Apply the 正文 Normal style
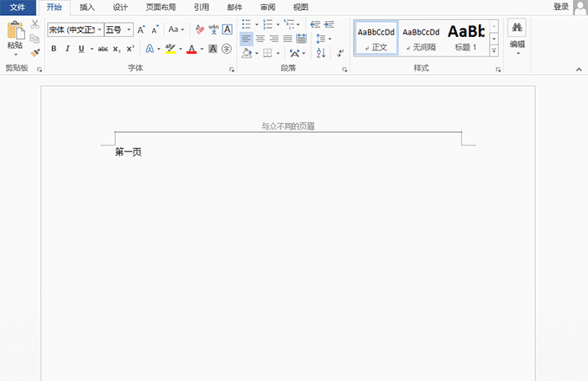 click(x=376, y=39)
